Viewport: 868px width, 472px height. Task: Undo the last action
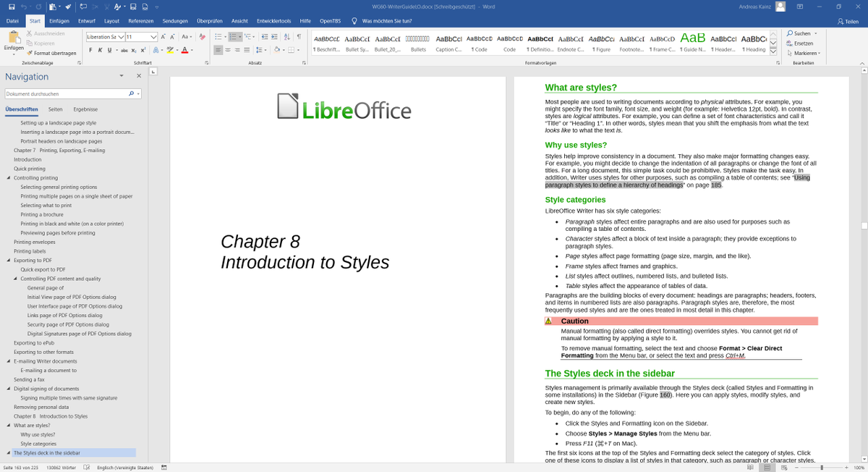pos(23,7)
